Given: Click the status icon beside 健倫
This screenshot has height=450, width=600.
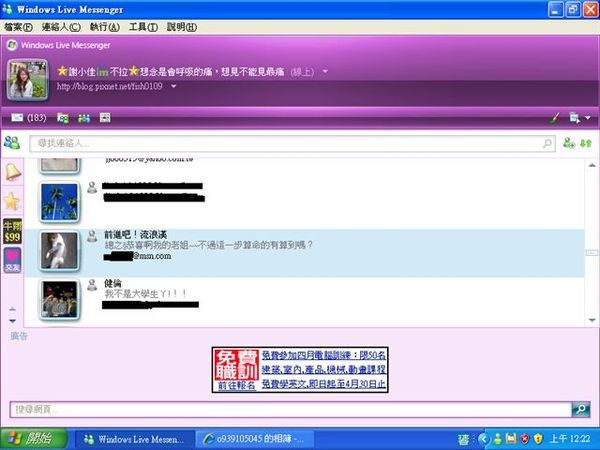Looking at the screenshot, I should [92, 285].
